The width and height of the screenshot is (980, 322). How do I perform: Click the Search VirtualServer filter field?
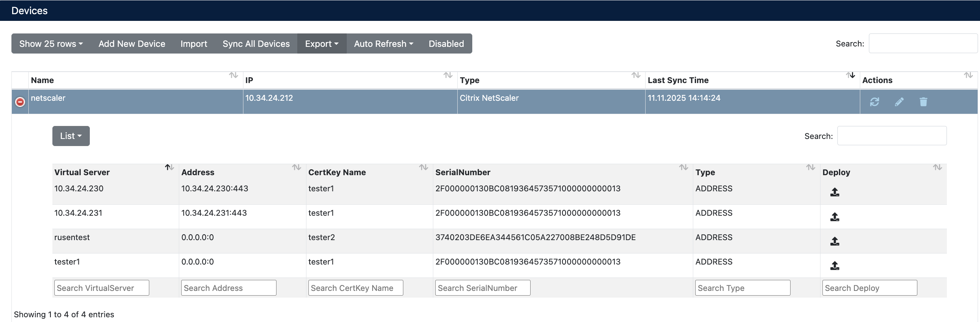click(102, 288)
